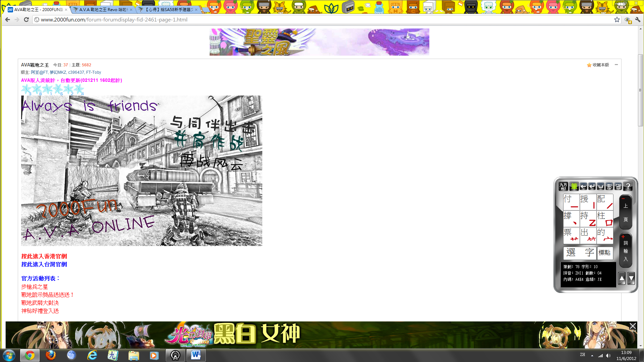Select the candidate character 持
This screenshot has width=644, height=362.
click(588, 219)
